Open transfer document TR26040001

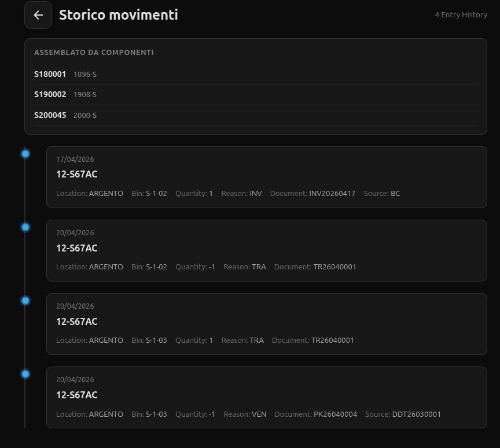pyautogui.click(x=335, y=266)
